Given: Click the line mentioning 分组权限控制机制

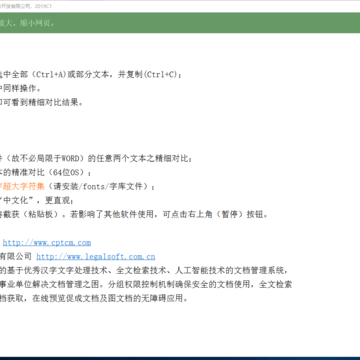Looking at the screenshot, I should [x=146, y=284].
